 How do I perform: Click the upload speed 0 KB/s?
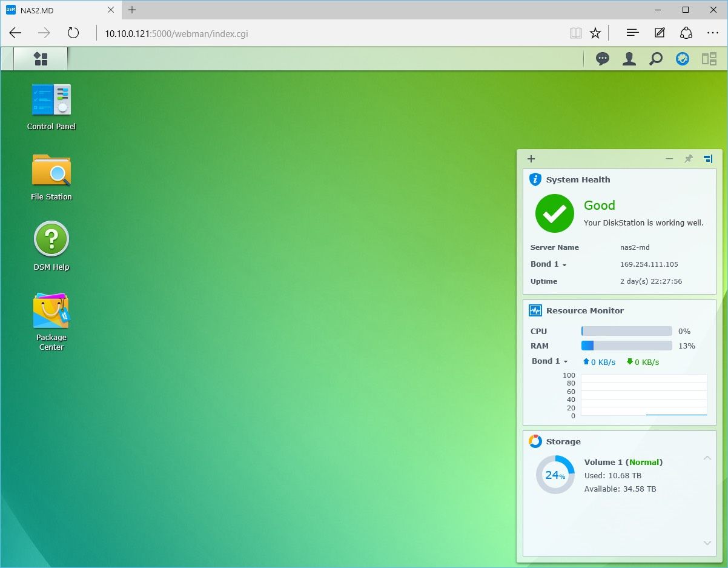click(599, 362)
